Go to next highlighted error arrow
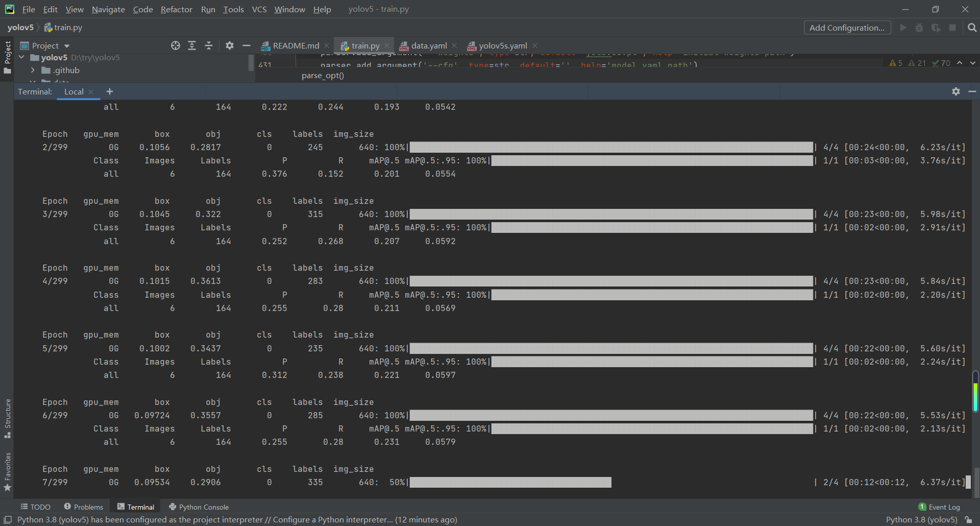Image resolution: width=980 pixels, height=526 pixels. click(973, 63)
